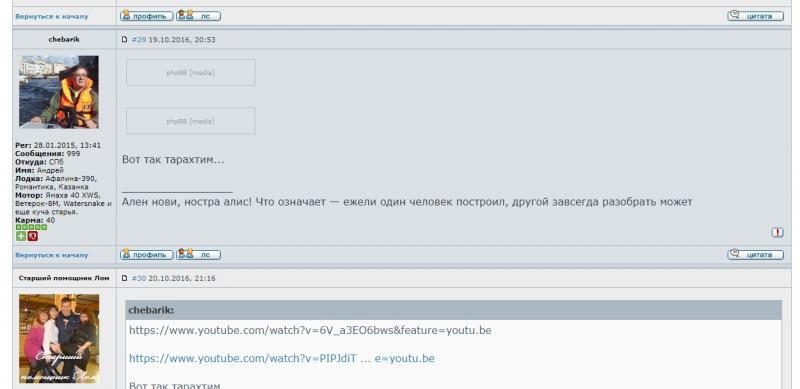Click post icon beside #29
800x389 pixels.
tap(124, 39)
